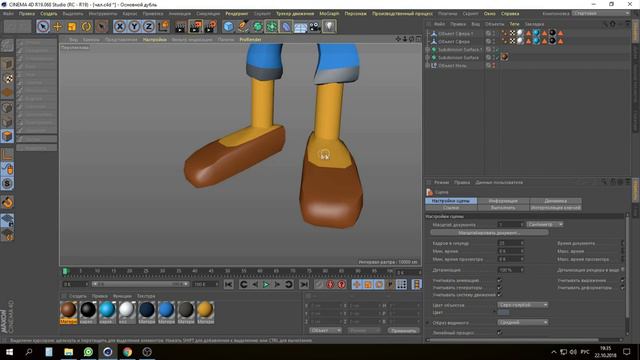
Task: Click the scale document button
Action: click(x=489, y=233)
